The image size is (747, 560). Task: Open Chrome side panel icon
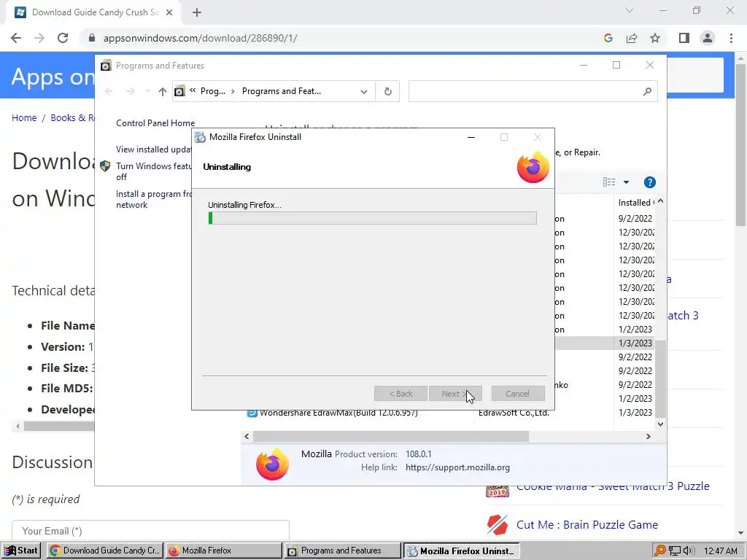(684, 38)
